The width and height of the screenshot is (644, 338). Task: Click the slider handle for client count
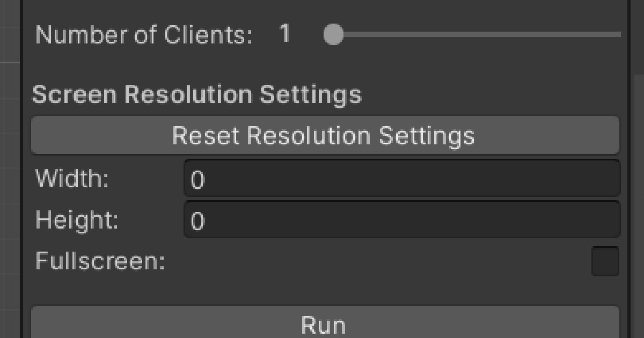pyautogui.click(x=334, y=35)
